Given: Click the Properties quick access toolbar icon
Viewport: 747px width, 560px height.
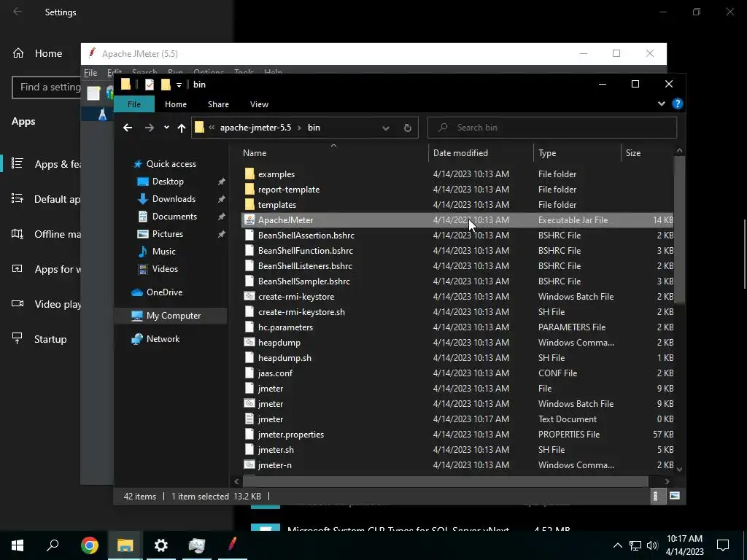Looking at the screenshot, I should point(149,85).
